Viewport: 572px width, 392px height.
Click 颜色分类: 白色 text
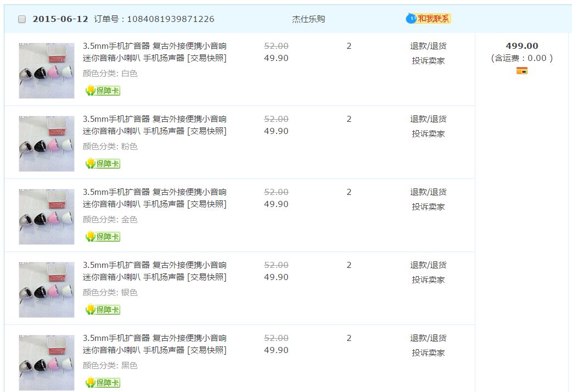[110, 74]
